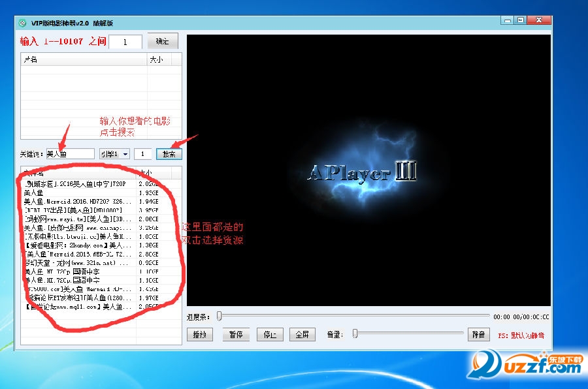Click the playback progress slider handle
The height and width of the screenshot is (389, 588).
pyautogui.click(x=220, y=317)
